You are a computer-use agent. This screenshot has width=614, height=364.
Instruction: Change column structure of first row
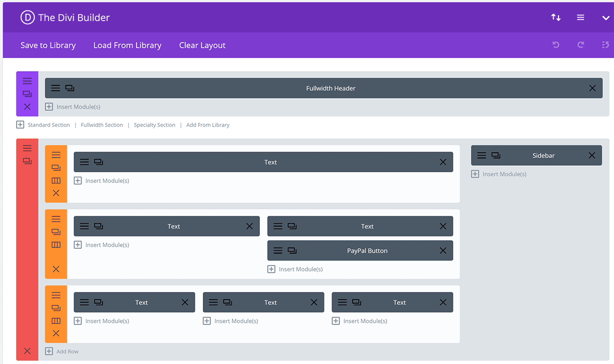(56, 181)
